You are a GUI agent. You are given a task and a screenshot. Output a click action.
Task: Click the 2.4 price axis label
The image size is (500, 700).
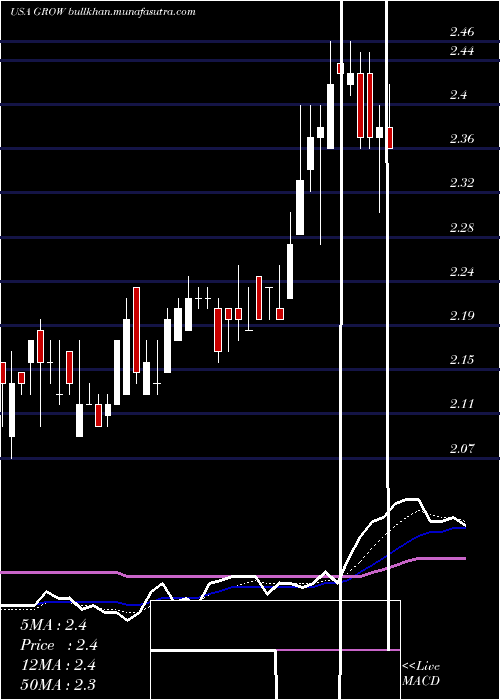pyautogui.click(x=458, y=95)
